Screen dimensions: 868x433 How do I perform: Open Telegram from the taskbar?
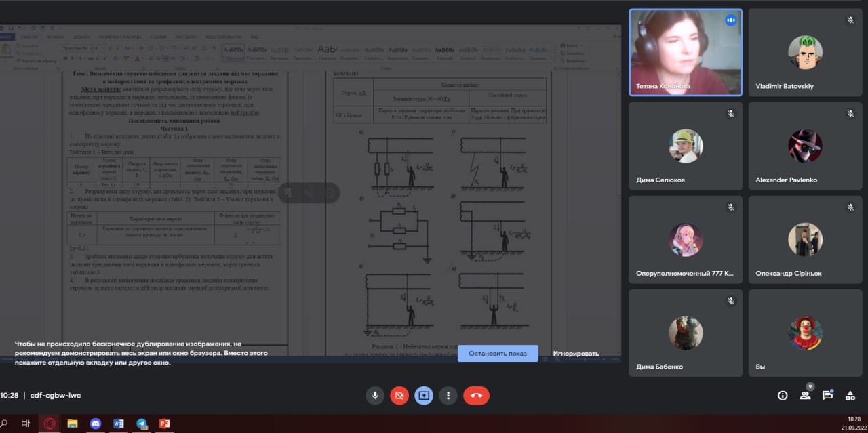click(141, 424)
